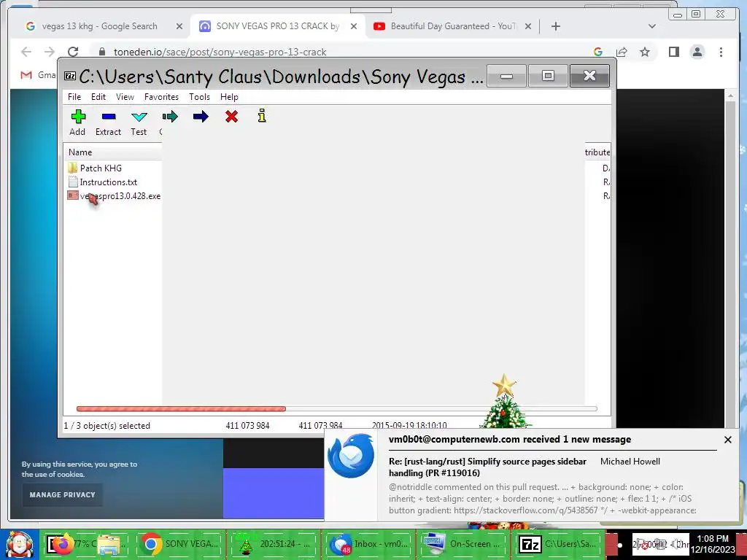Open the 202:51:24 taskbar item
This screenshot has width=747, height=560.
click(x=274, y=544)
